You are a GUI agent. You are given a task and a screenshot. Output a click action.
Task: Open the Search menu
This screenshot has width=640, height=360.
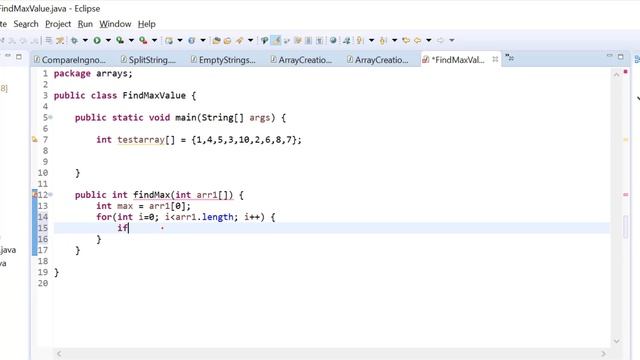click(x=26, y=24)
